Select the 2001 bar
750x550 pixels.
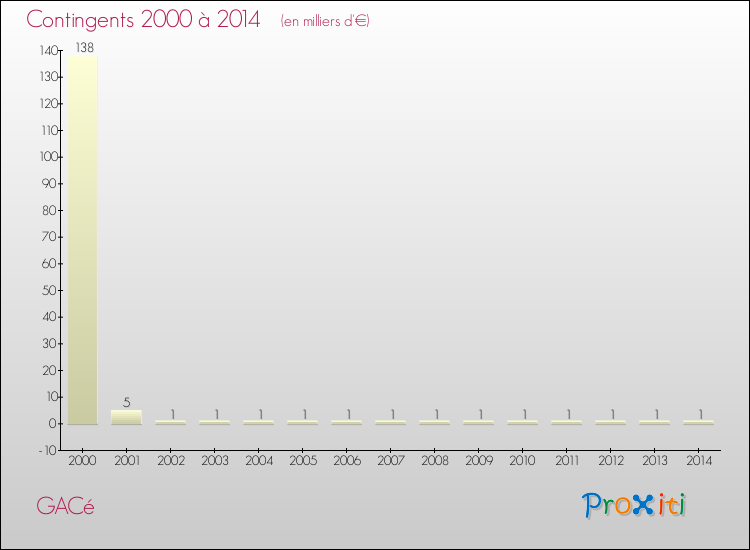[x=126, y=417]
